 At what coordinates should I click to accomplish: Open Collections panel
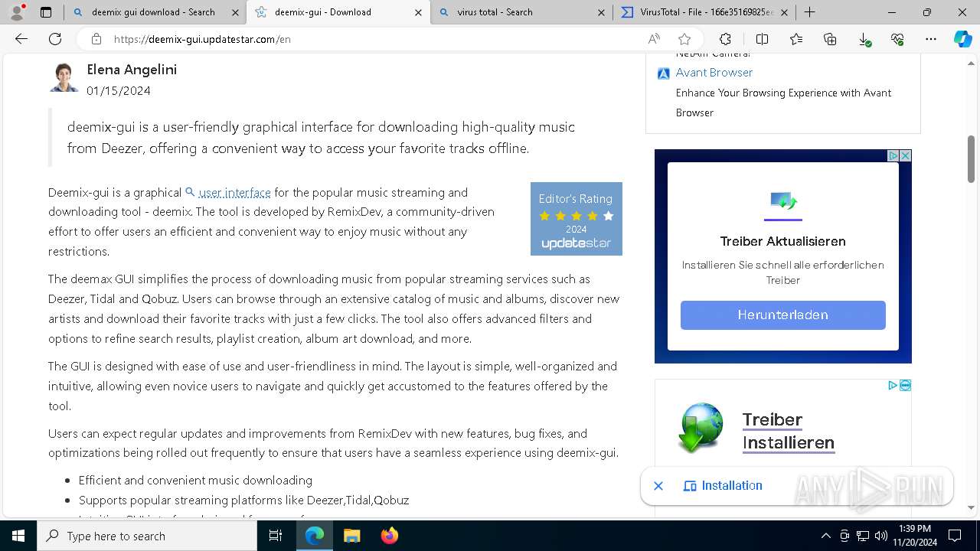(830, 39)
